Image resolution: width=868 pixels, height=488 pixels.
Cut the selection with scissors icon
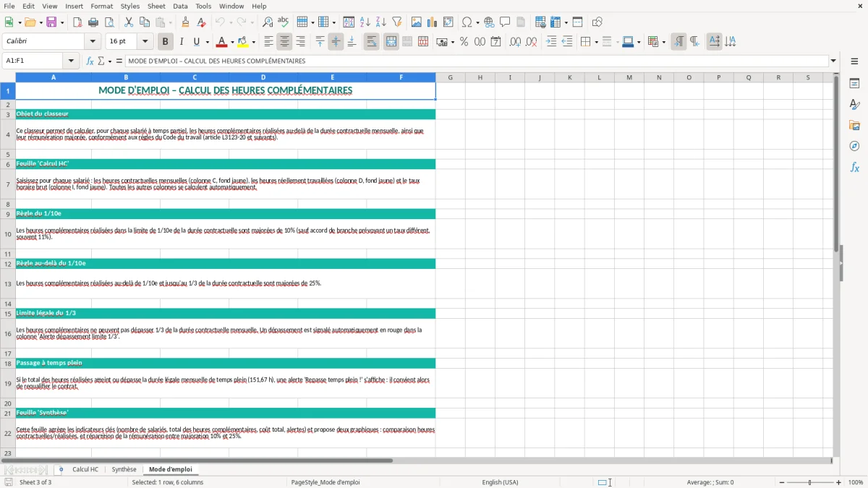pos(129,22)
